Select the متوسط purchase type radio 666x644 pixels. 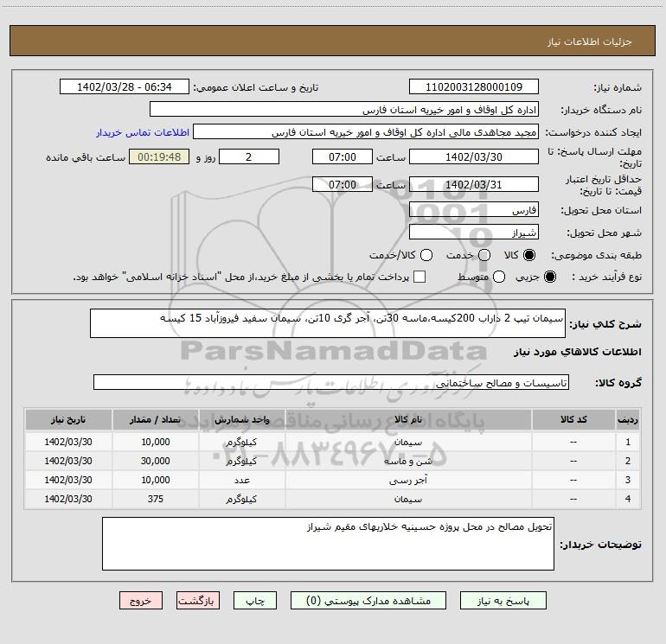tap(499, 277)
